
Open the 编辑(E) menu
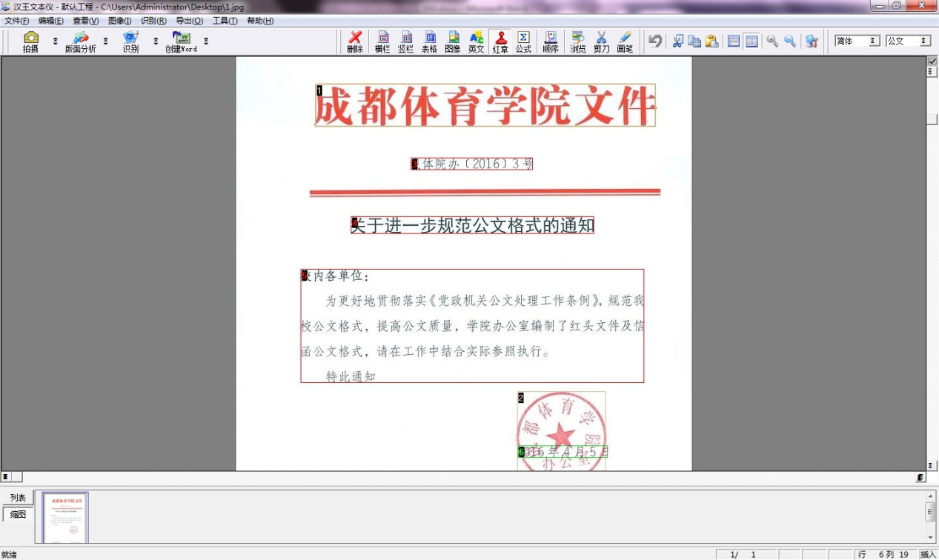tap(51, 21)
